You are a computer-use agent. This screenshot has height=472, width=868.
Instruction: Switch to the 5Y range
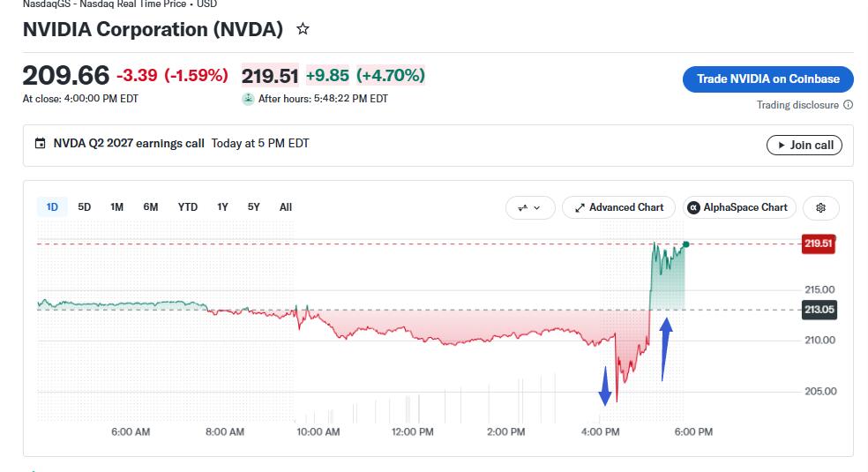pyautogui.click(x=253, y=207)
